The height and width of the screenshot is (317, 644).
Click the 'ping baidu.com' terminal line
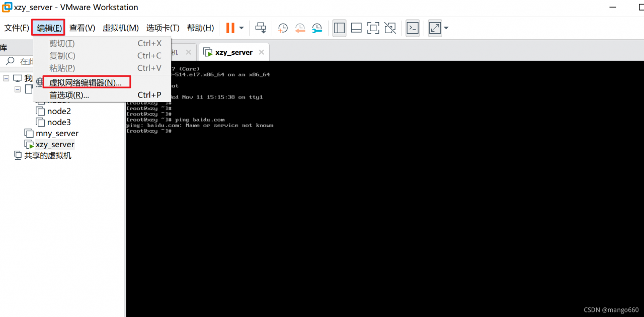pos(176,120)
